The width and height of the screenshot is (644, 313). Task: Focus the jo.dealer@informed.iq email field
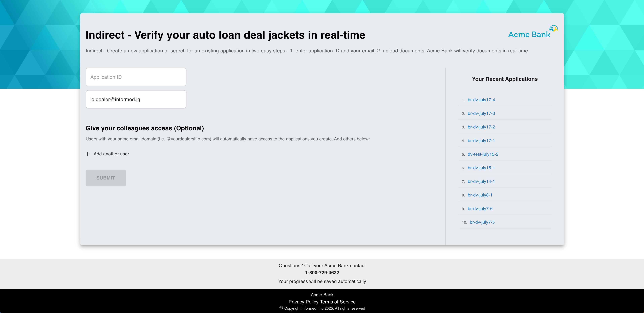[x=136, y=99]
